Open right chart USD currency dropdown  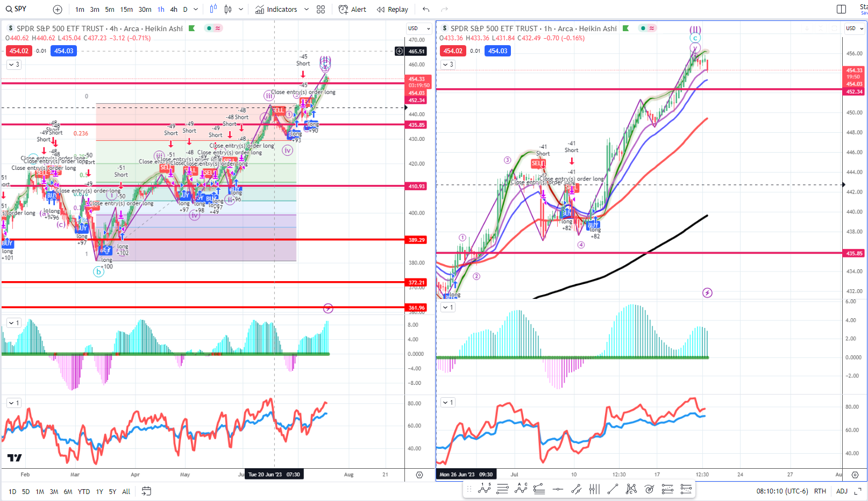pyautogui.click(x=855, y=28)
